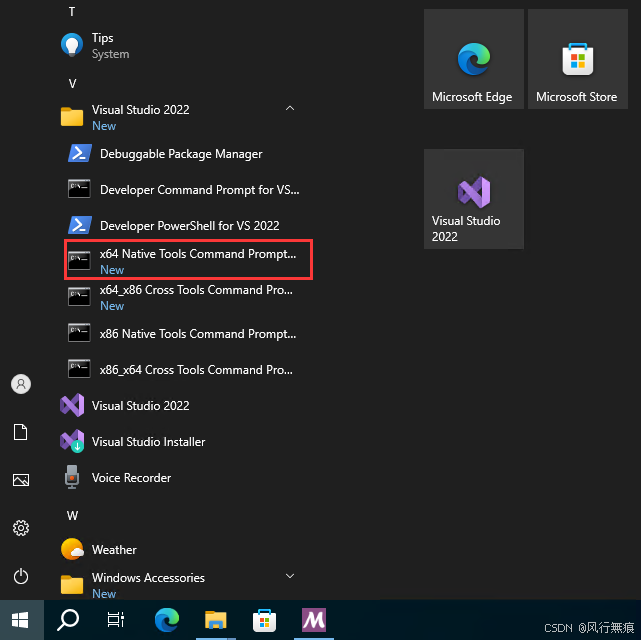Open x86 Native Tools Command Prompt
This screenshot has height=640, width=641.
184,334
